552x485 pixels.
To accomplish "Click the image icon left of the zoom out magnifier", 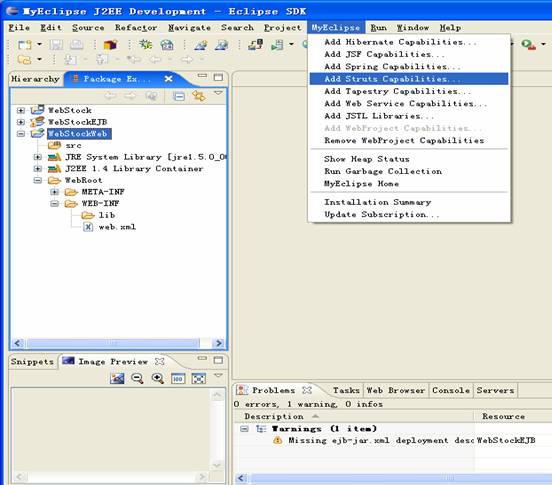I will (x=117, y=379).
